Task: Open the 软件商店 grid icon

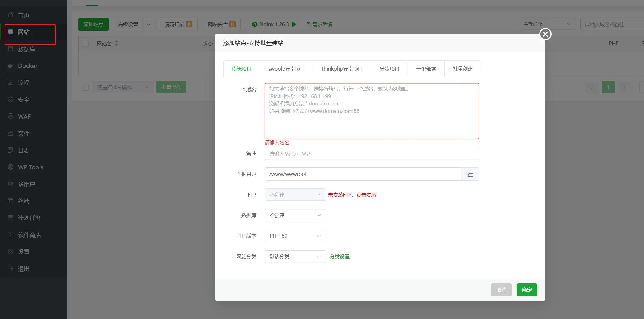Action: 11,235
